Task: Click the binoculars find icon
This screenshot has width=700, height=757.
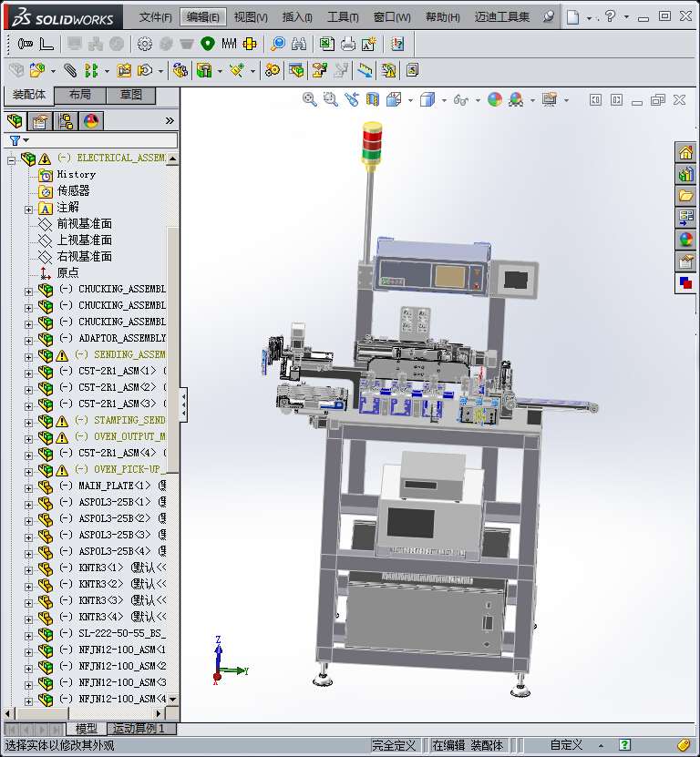Action: point(299,44)
